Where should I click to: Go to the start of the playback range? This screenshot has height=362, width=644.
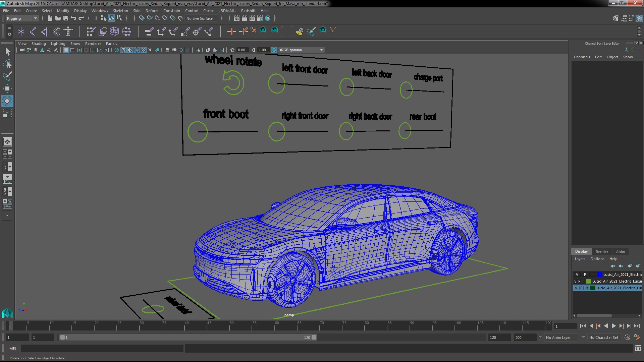tap(583, 326)
